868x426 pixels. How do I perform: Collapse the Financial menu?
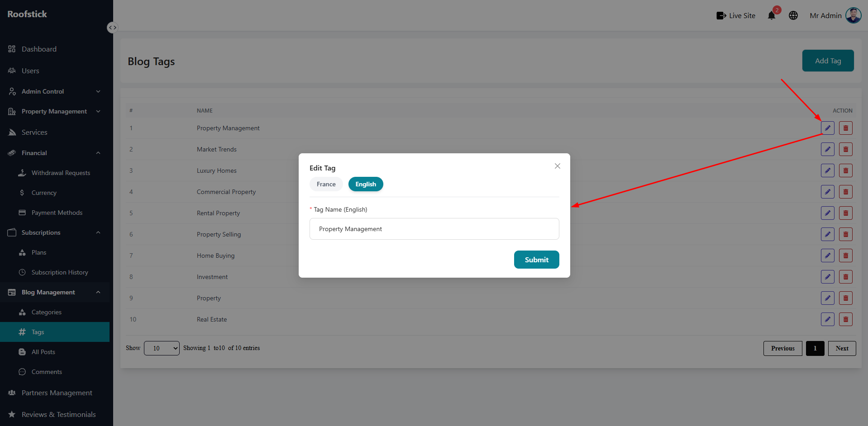[x=55, y=153]
